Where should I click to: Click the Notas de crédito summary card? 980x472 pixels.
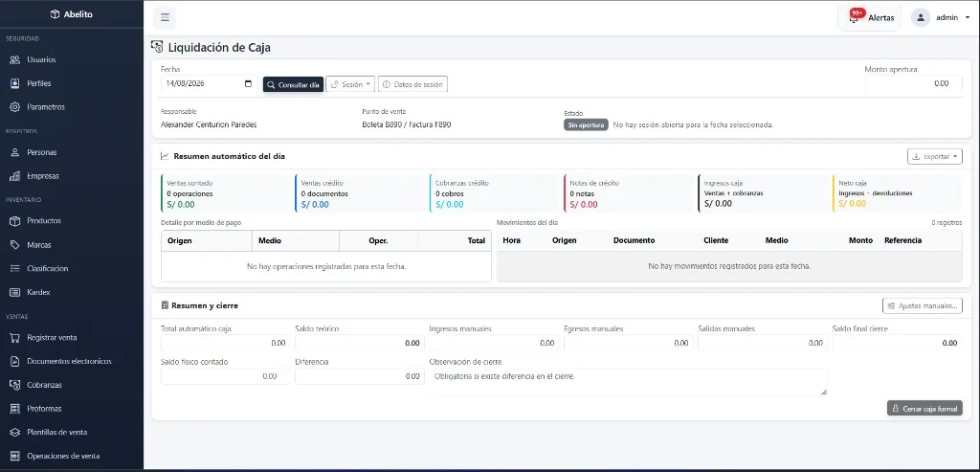(x=628, y=193)
